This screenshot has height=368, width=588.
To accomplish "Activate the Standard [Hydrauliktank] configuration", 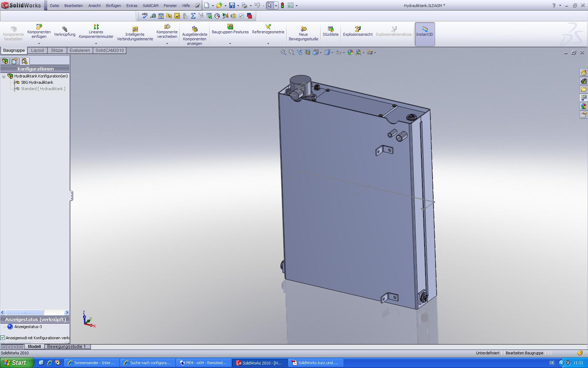I will [43, 89].
